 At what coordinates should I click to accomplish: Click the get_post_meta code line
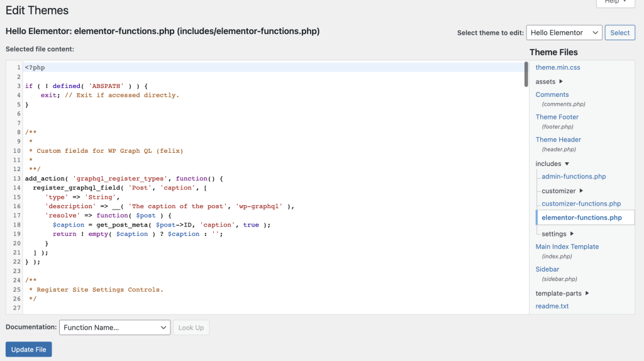[162, 225]
